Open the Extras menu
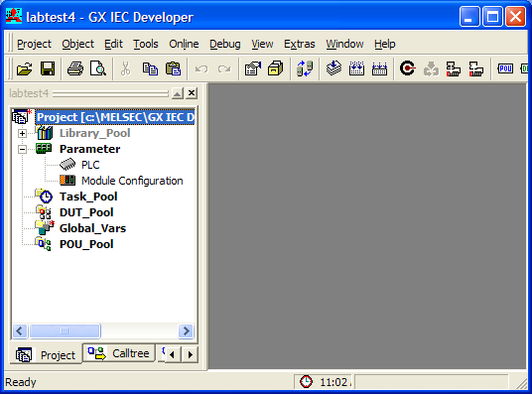 point(300,44)
